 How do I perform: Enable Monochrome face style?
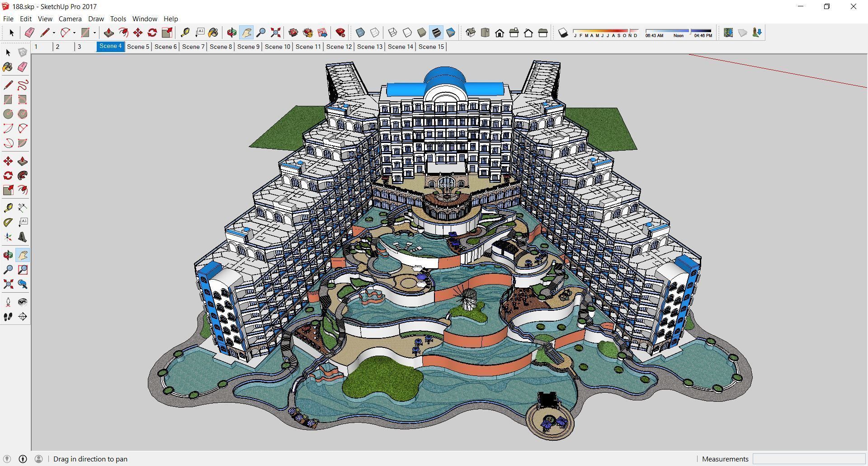(x=451, y=33)
